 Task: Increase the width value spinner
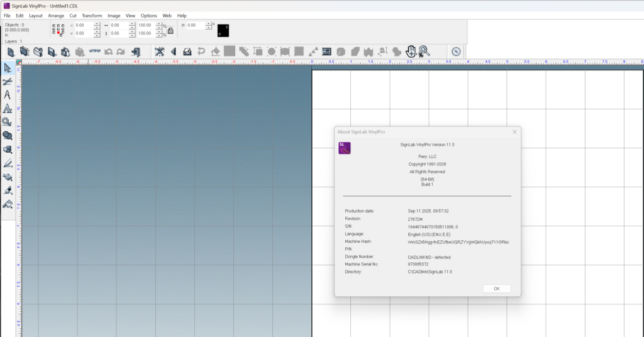click(x=132, y=23)
